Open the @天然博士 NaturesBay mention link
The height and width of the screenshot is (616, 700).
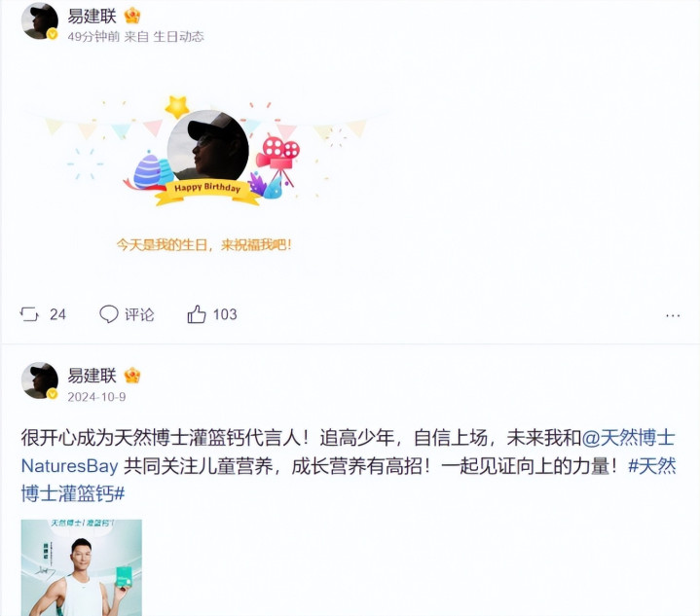(348, 452)
